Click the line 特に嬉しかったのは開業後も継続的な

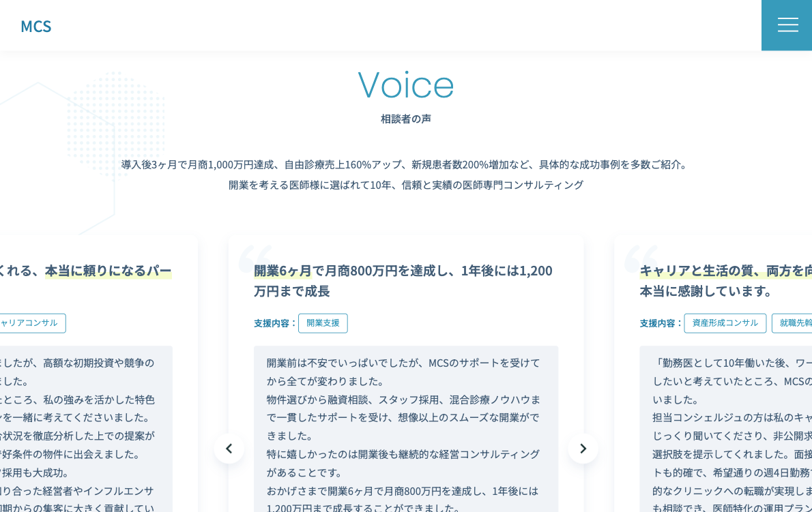tap(403, 454)
